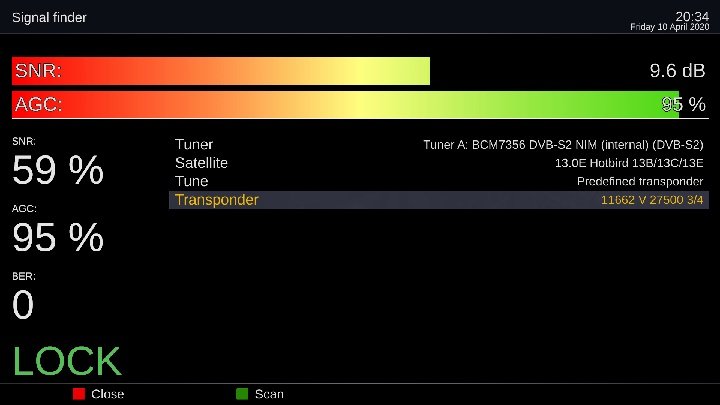Change the 13.0E Hotbird satellite value

[x=629, y=163]
